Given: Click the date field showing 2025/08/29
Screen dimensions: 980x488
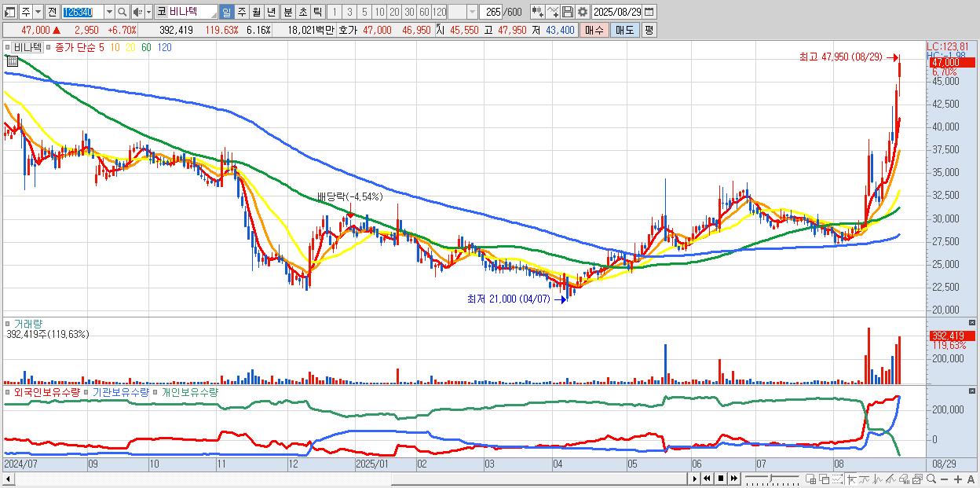Looking at the screenshot, I should pyautogui.click(x=616, y=12).
